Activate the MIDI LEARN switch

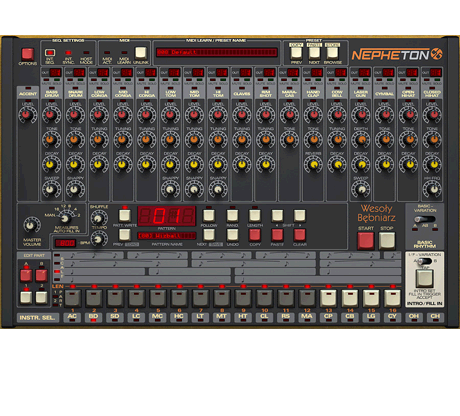tap(124, 53)
